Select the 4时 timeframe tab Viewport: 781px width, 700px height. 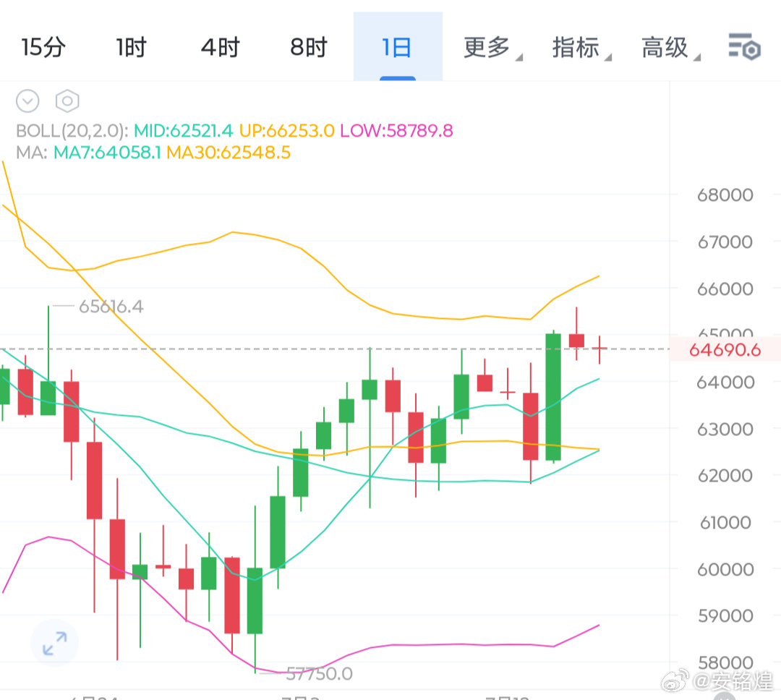click(220, 47)
